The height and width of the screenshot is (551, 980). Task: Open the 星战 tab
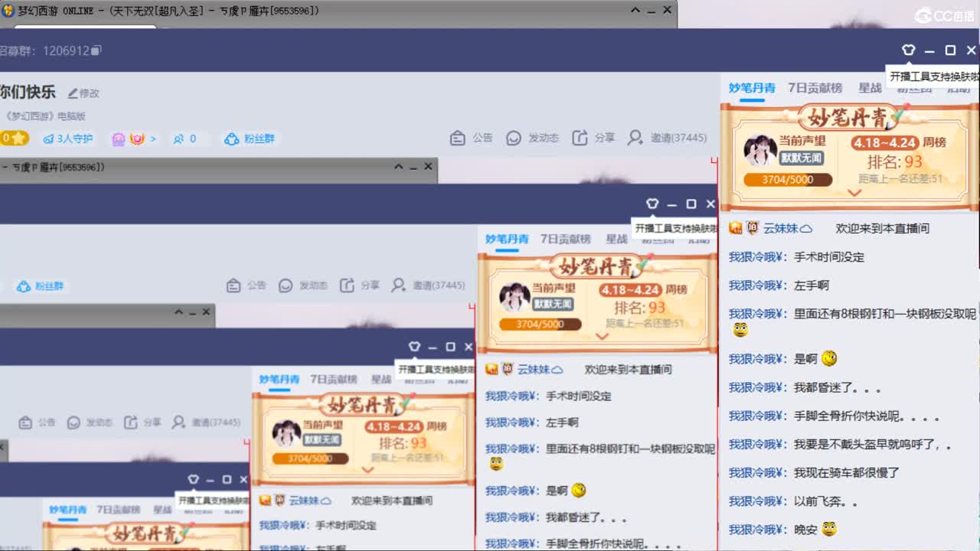871,88
